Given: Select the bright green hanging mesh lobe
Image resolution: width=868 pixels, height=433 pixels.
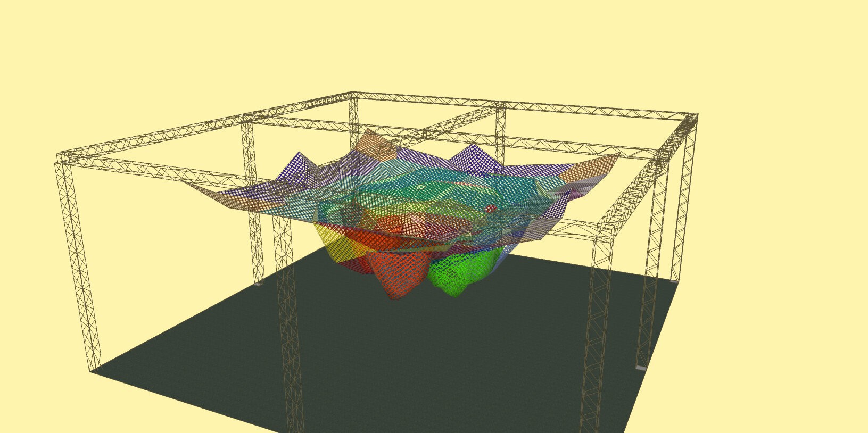Looking at the screenshot, I should (x=463, y=272).
